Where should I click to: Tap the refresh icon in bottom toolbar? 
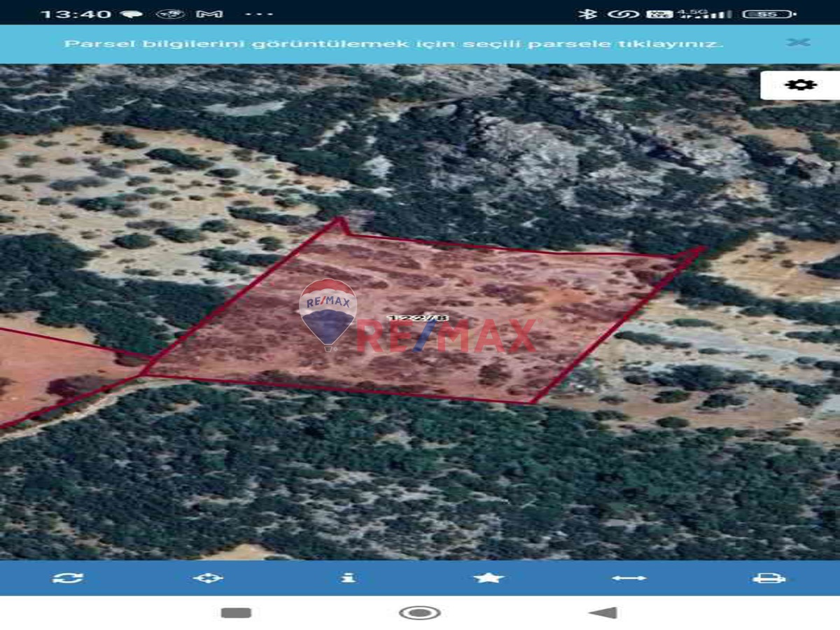[x=68, y=577]
